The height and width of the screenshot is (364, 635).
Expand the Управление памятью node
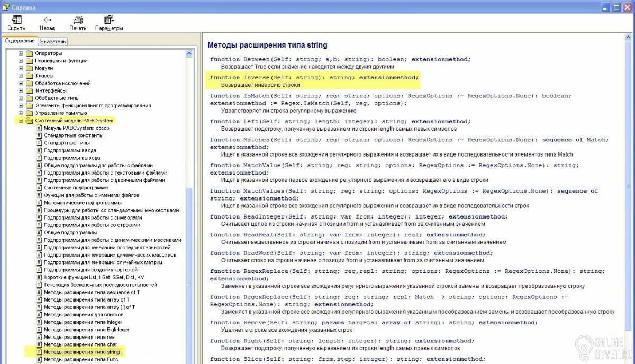pyautogui.click(x=21, y=113)
